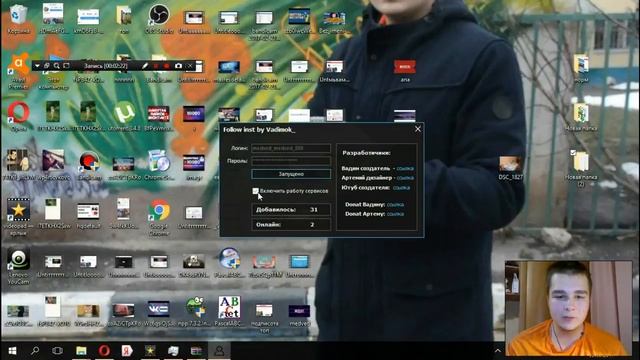Click the pencil draw icon on recorder bar
Screen dimensions: 640x360
pyautogui.click(x=145, y=66)
